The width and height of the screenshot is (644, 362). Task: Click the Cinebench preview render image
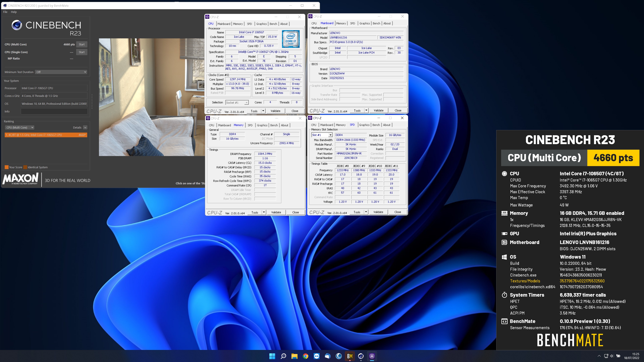click(152, 97)
